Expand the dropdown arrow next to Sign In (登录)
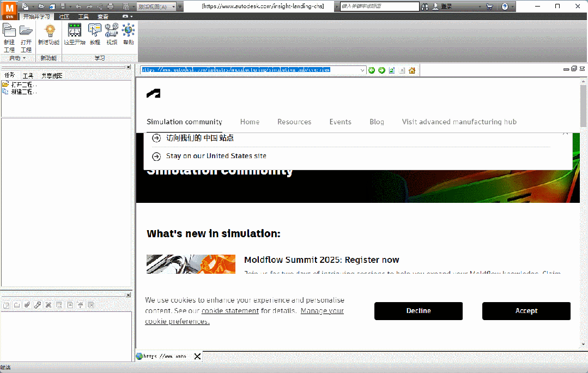Viewport: 588px width, 373px height. 480,7
